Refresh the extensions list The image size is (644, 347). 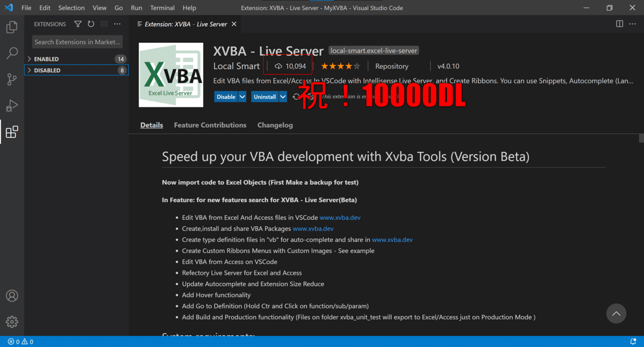91,24
